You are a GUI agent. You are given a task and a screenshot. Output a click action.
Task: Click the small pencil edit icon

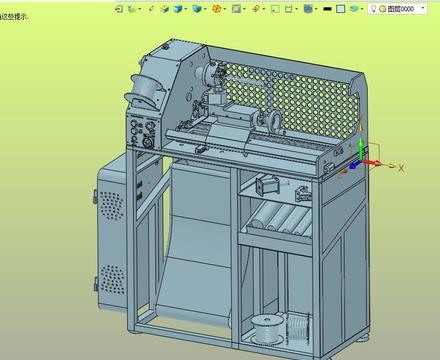pos(151,9)
